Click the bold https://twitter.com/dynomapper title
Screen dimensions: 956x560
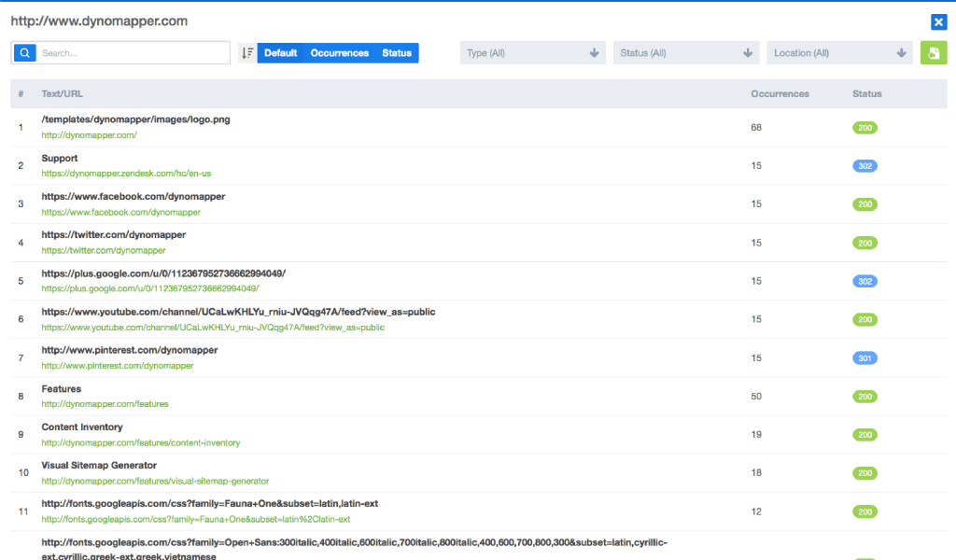pos(113,234)
